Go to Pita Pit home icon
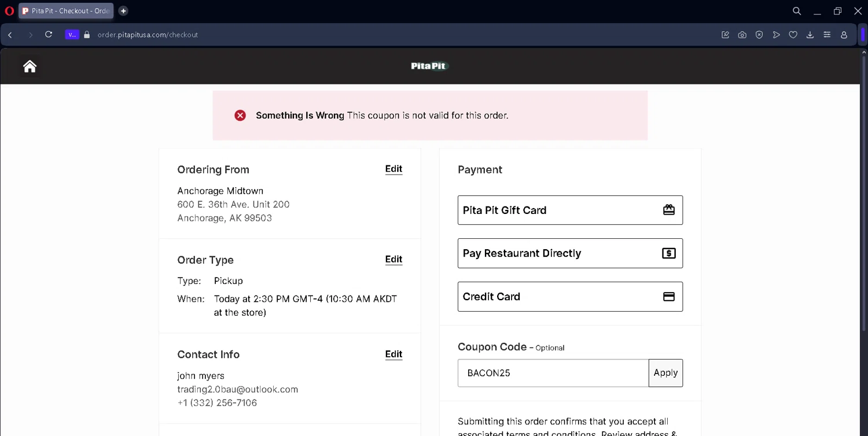The image size is (868, 436). pyautogui.click(x=30, y=66)
